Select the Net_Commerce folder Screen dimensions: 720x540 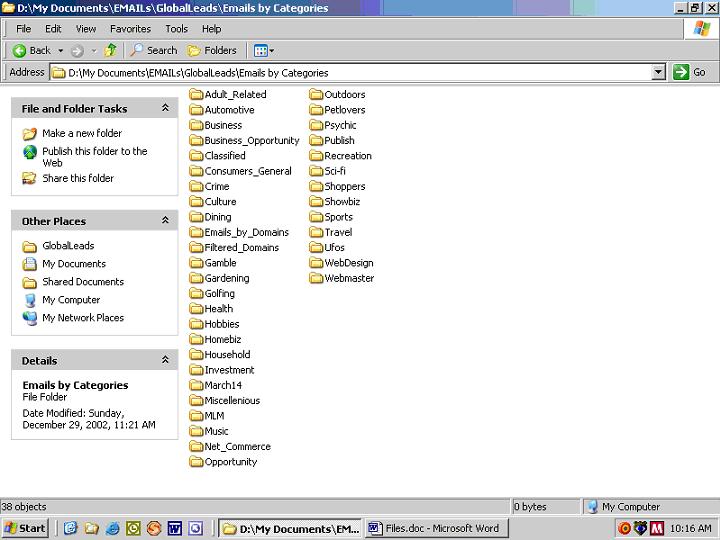pos(237,447)
